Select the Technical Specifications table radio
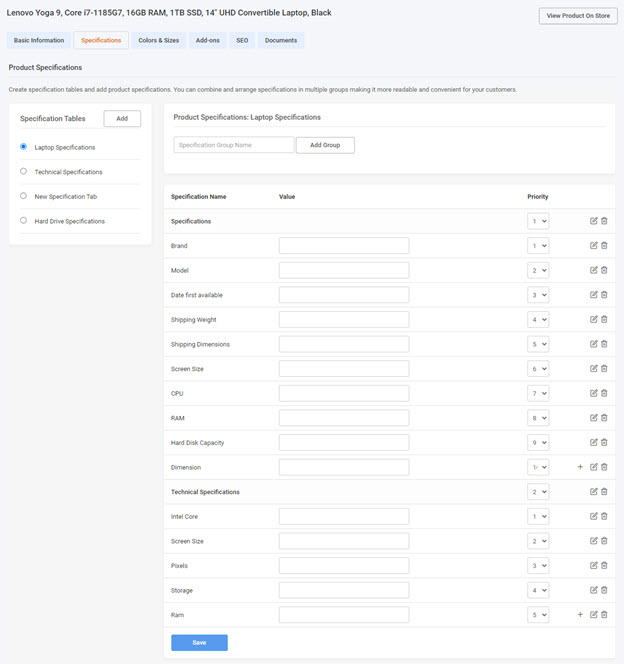This screenshot has height=664, width=624. (x=24, y=171)
